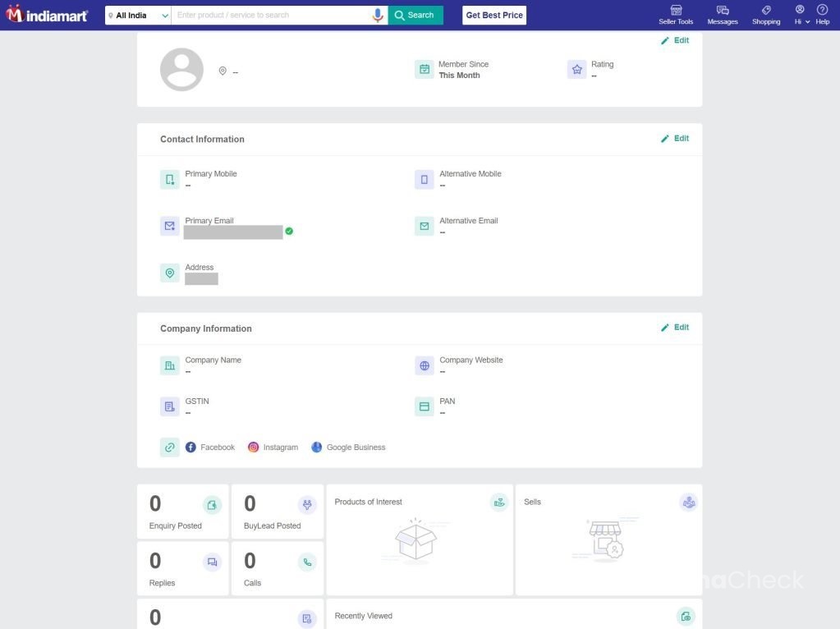Focus the product search input field
This screenshot has height=629, width=840.
270,15
